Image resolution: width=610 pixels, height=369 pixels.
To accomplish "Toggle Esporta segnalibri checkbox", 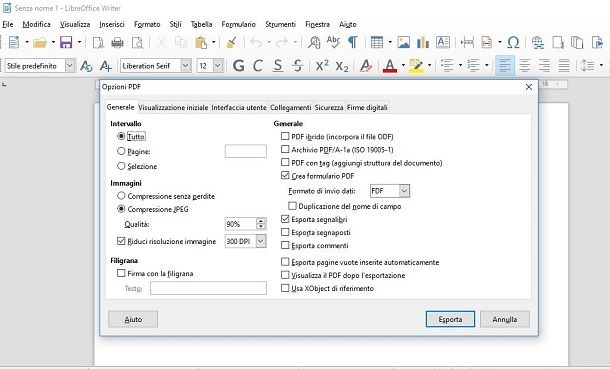I will (x=285, y=219).
